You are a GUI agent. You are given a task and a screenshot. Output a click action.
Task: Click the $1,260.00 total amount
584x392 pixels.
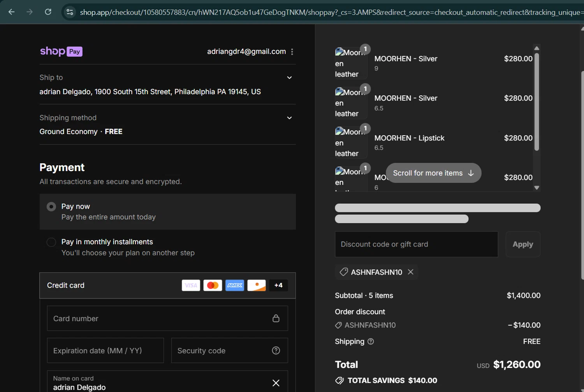(x=517, y=365)
